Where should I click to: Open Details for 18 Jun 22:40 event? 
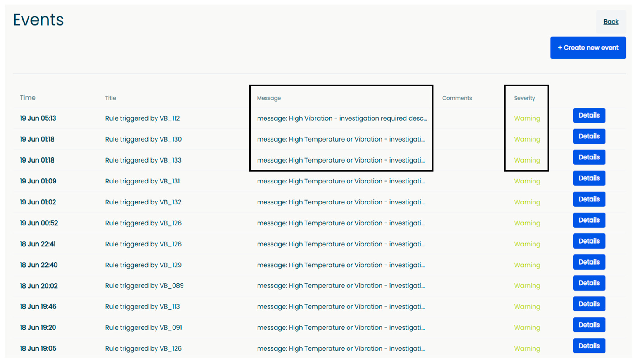click(589, 262)
